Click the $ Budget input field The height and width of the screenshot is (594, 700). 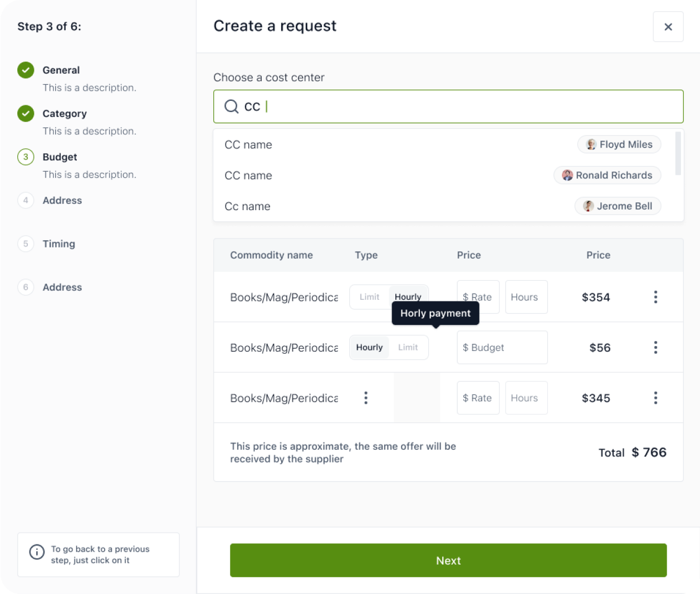coord(502,348)
